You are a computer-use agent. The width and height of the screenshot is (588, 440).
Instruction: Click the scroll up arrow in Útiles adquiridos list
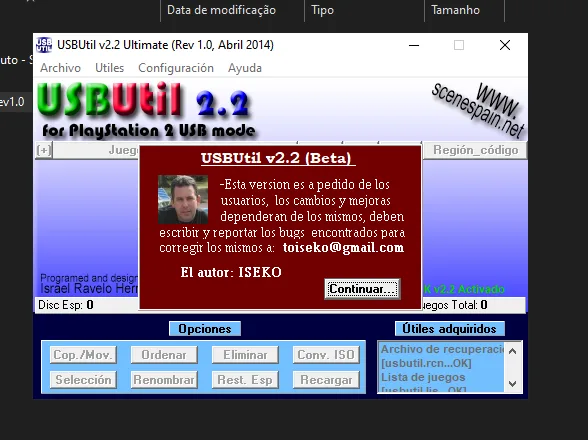[512, 351]
